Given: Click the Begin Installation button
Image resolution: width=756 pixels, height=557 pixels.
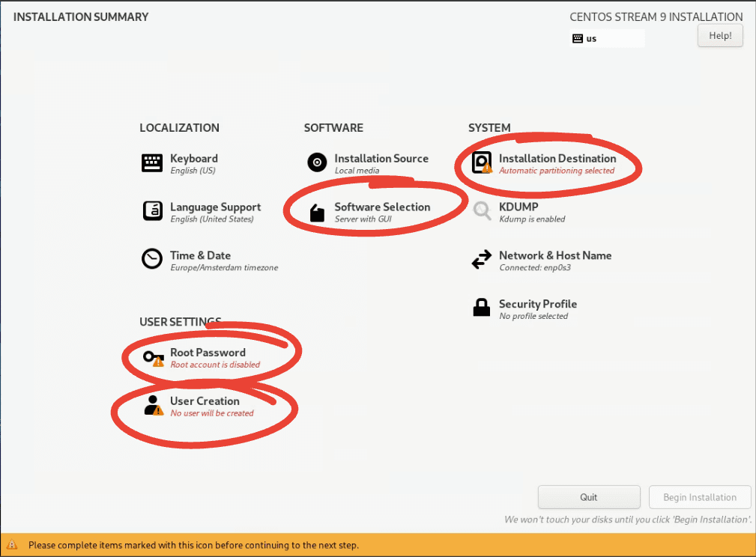Looking at the screenshot, I should 700,497.
